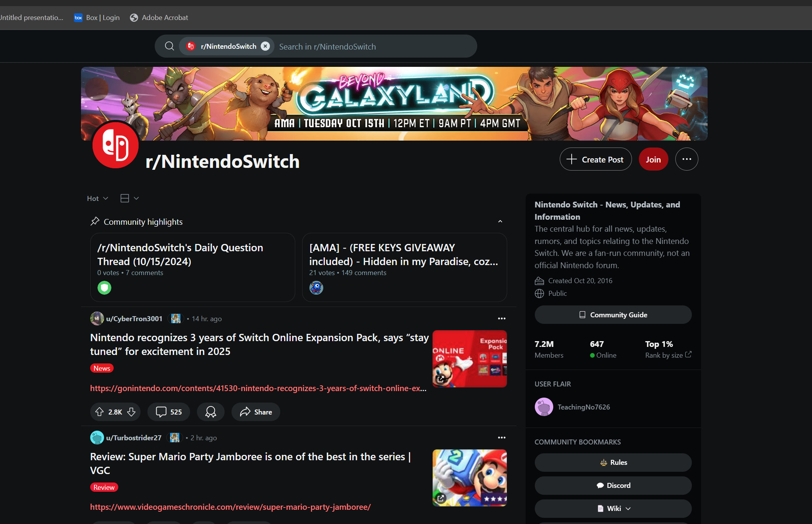Open the Adobe Acrobat bookmark

coord(159,18)
